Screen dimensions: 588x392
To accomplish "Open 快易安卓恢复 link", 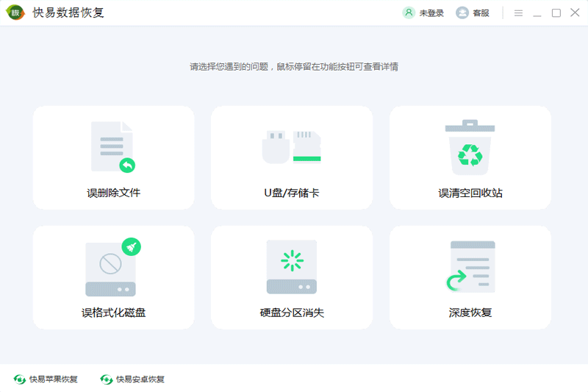I will click(x=140, y=379).
